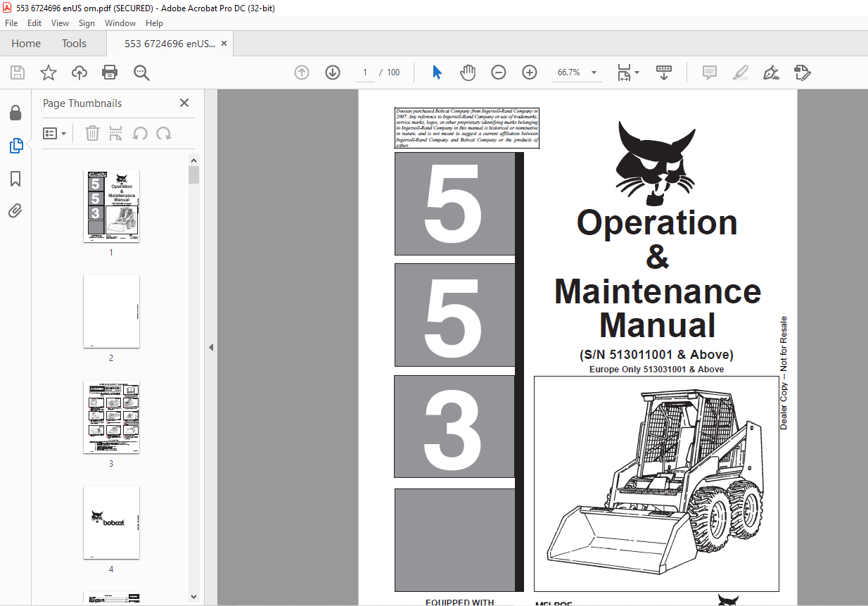Toggle the Page Thumbnails sidebar icon
The height and width of the screenshot is (606, 868).
coord(15,146)
